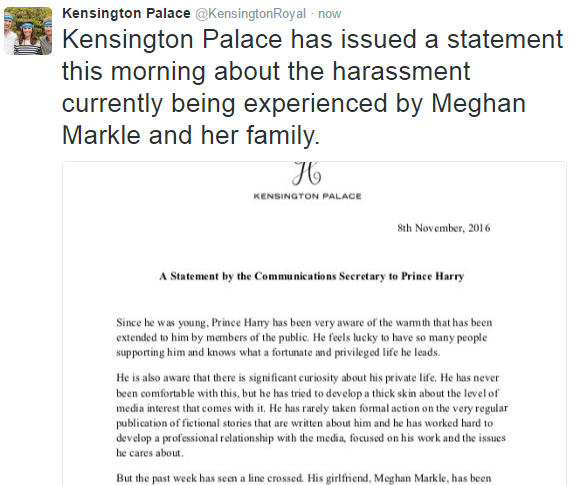Image resolution: width=577 pixels, height=485 pixels.
Task: Click 'Meghan' in the tweet text
Action: (478, 103)
